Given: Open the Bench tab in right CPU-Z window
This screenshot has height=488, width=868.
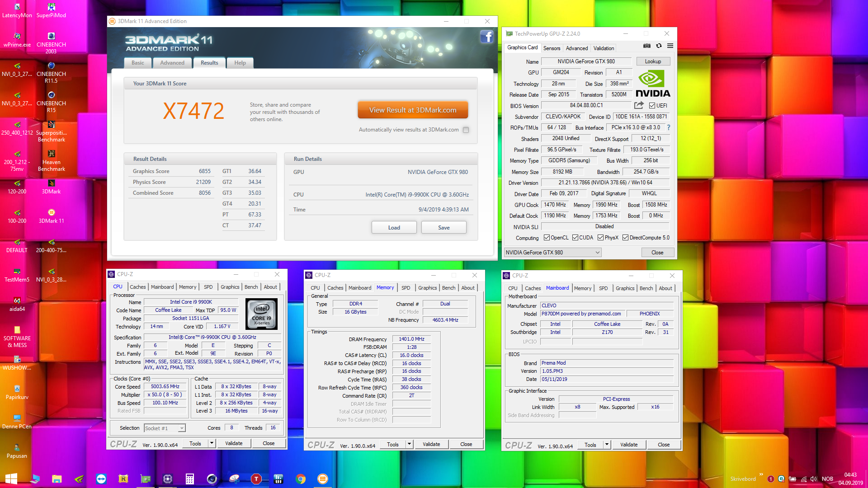Looking at the screenshot, I should pos(646,288).
